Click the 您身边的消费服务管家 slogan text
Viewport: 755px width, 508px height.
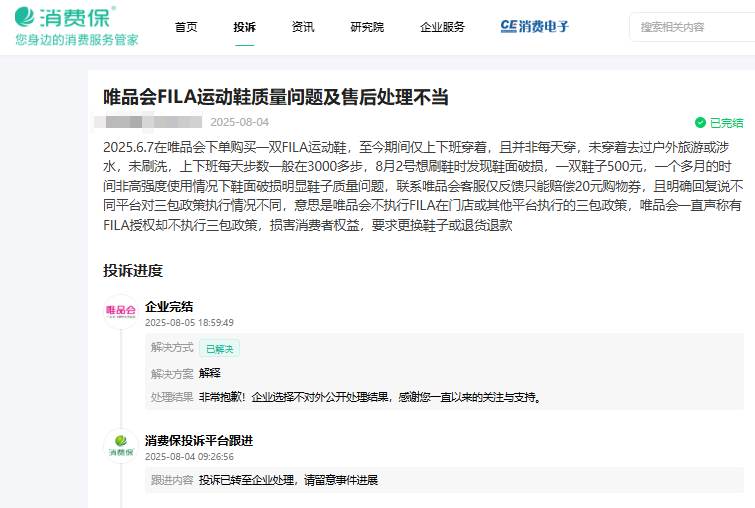point(77,40)
